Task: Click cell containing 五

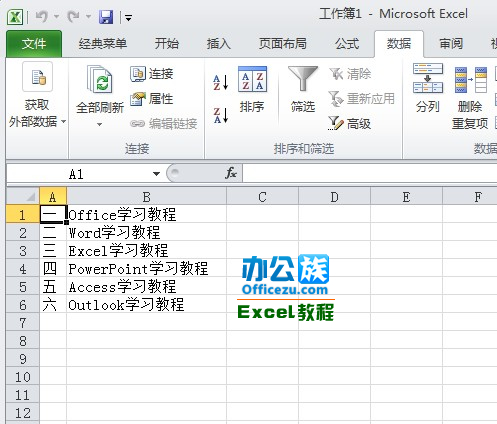Action: point(53,287)
